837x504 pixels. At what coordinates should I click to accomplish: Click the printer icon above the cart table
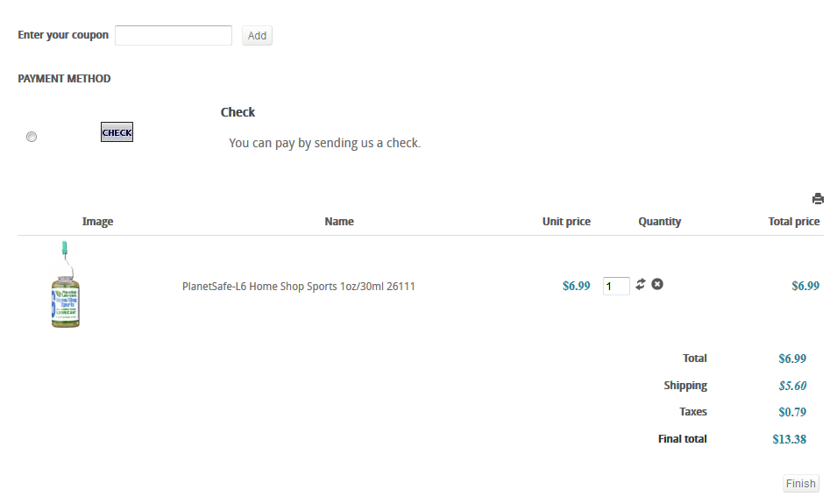(x=818, y=199)
